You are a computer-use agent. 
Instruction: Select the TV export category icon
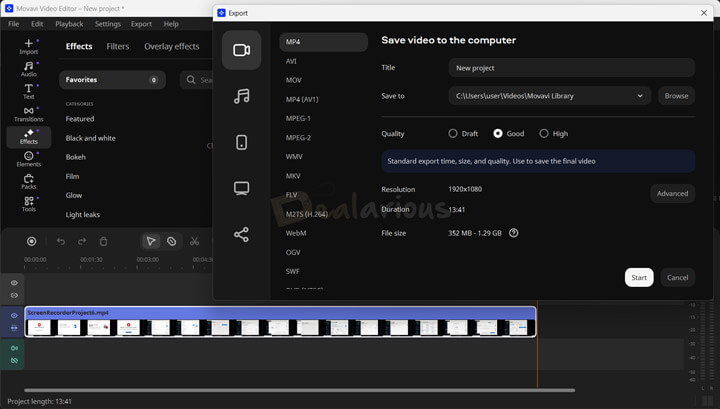tap(241, 188)
